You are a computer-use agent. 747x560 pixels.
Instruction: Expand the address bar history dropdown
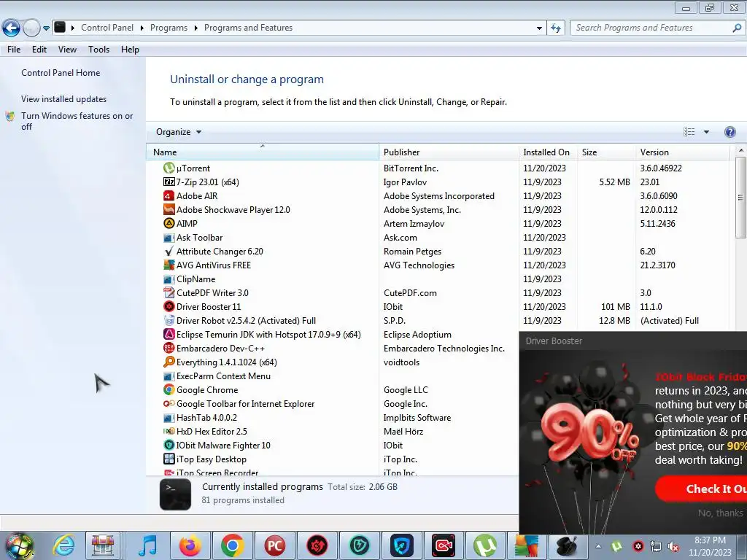539,28
